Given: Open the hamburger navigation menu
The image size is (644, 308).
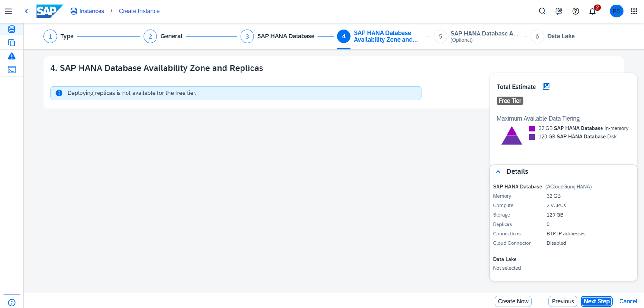Looking at the screenshot, I should [8, 11].
